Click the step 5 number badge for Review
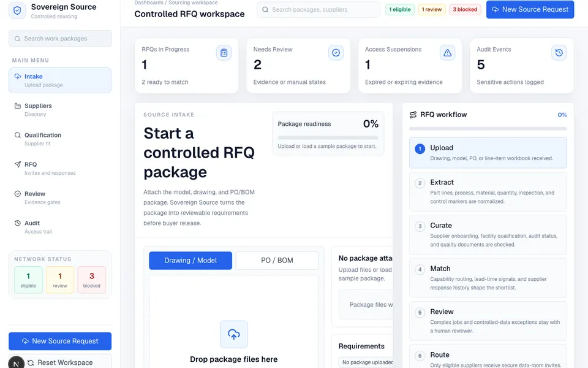 click(420, 313)
